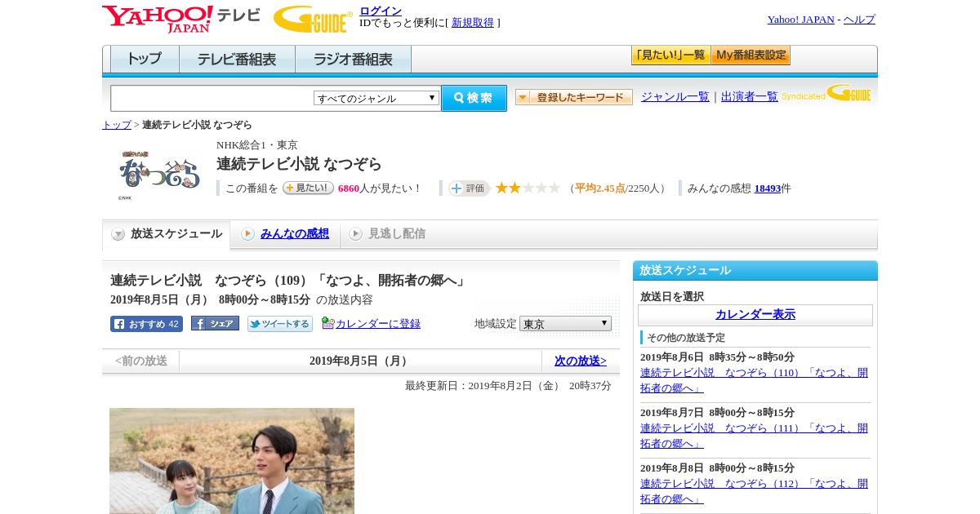Open the なつぞら（110）episode link
980x514 pixels.
(754, 380)
